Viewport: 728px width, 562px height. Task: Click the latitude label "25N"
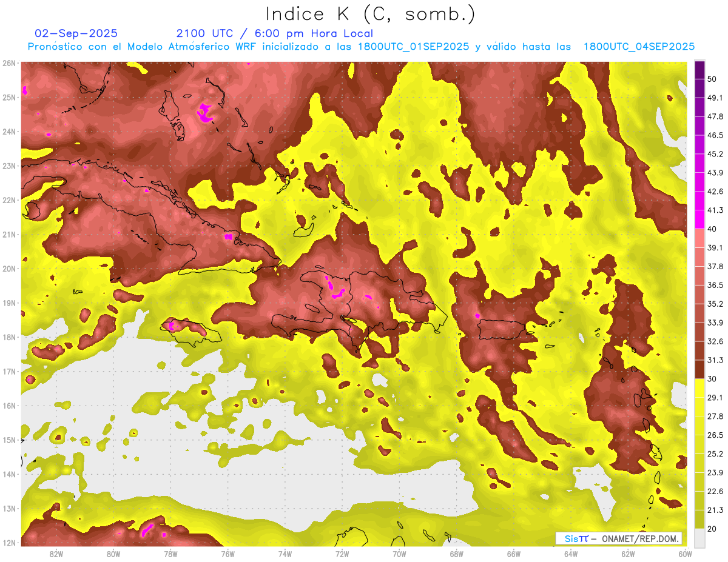click(x=9, y=97)
